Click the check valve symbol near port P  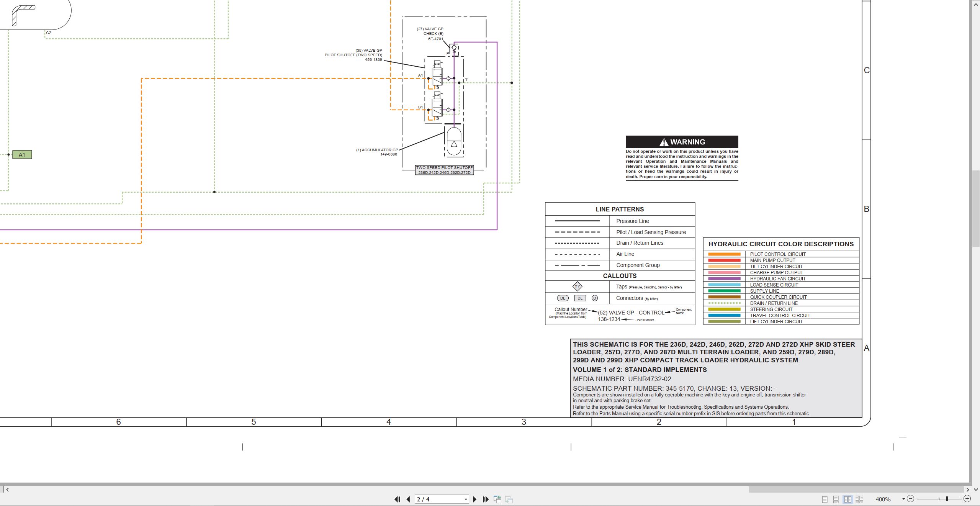pos(454,49)
